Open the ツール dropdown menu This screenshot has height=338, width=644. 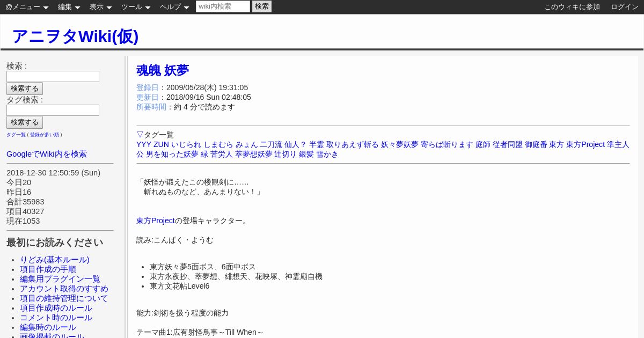coord(136,7)
